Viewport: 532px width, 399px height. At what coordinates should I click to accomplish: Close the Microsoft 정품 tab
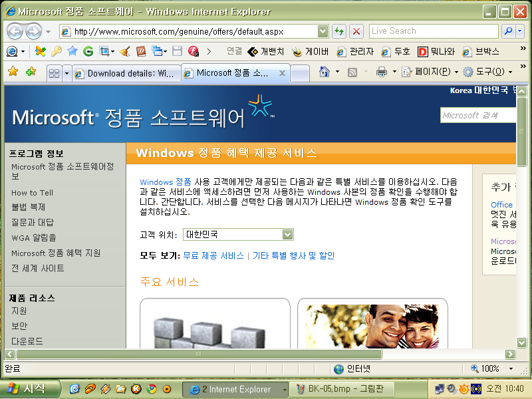tap(282, 73)
